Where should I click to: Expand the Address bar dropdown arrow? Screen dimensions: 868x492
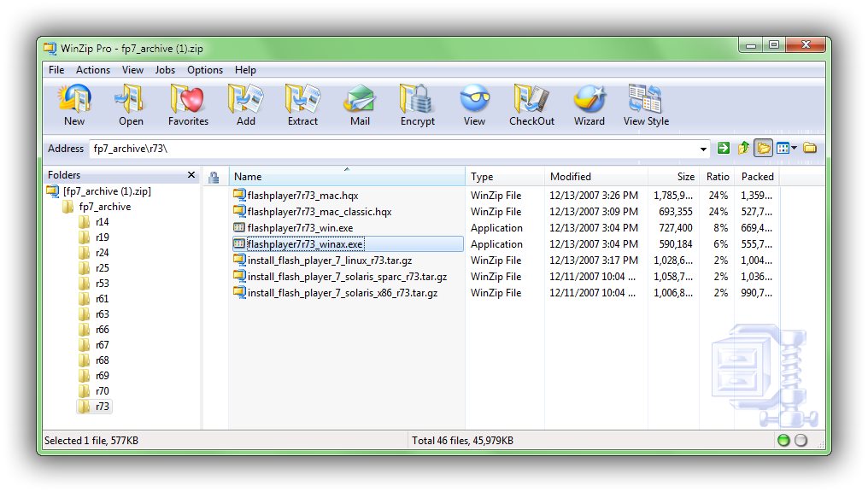[703, 149]
